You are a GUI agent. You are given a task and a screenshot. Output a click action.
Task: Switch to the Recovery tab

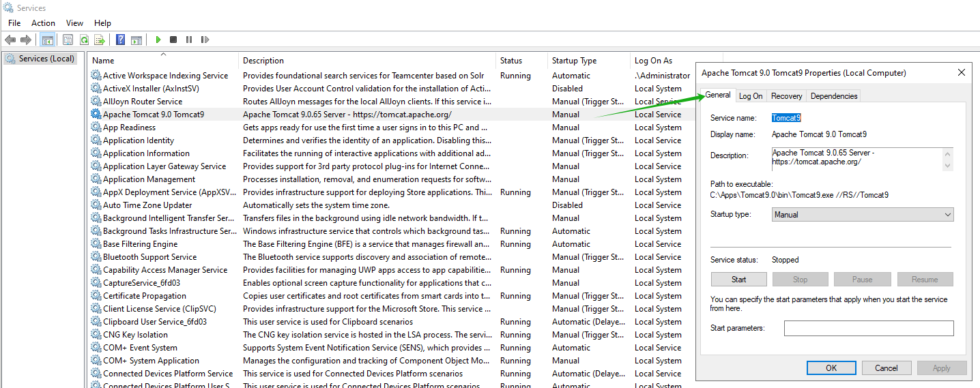click(x=786, y=96)
